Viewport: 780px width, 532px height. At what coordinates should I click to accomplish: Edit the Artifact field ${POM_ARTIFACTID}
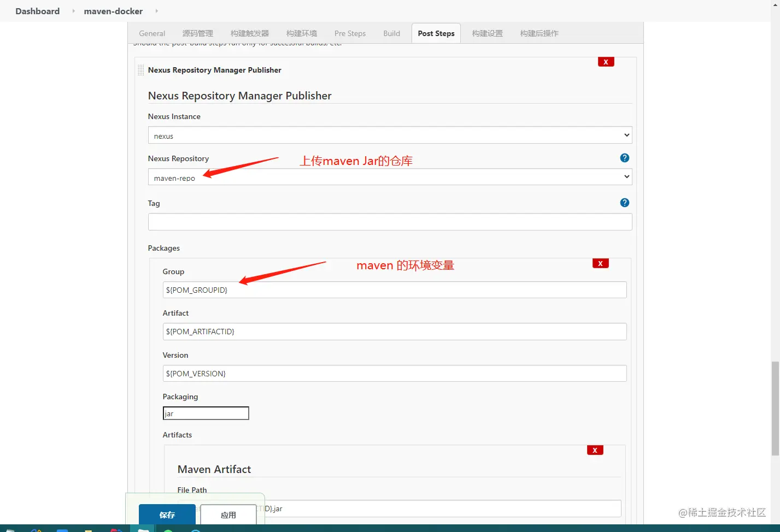pos(395,332)
